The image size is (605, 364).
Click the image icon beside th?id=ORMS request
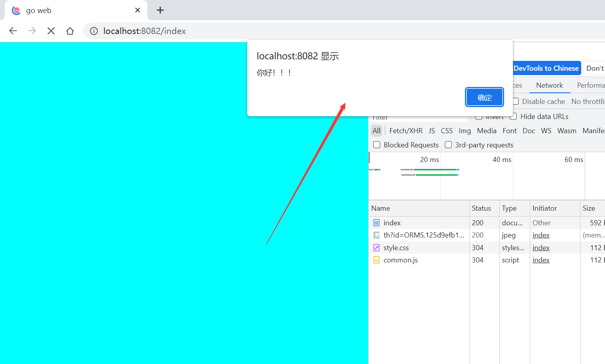tap(376, 235)
